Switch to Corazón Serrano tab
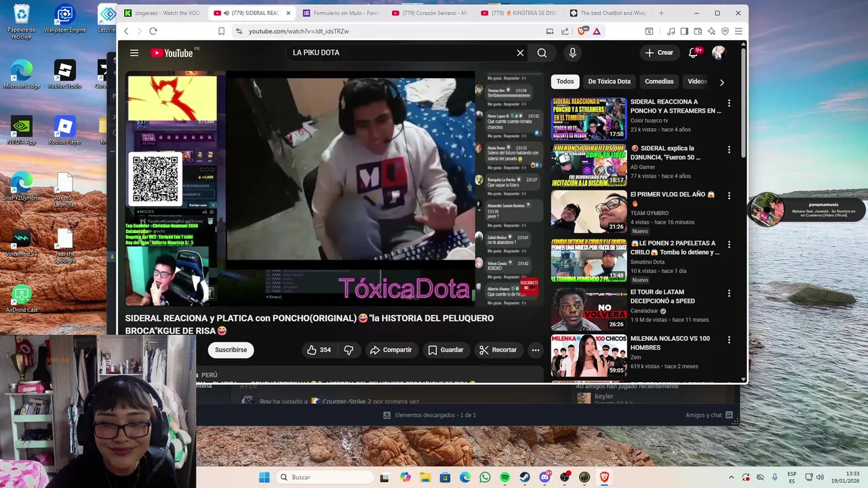Image resolution: width=868 pixels, height=488 pixels. [x=430, y=13]
